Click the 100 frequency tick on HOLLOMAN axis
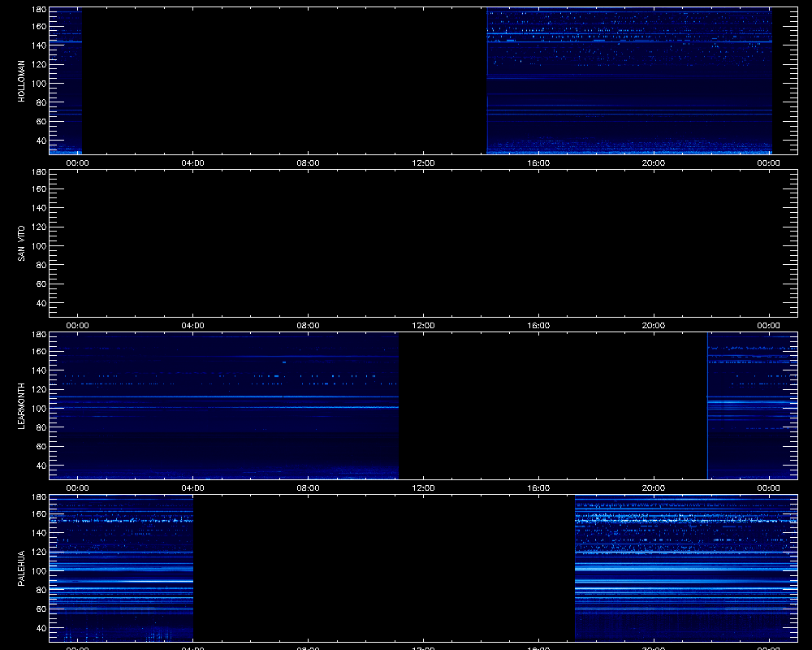Viewport: 812px width, 650px height. click(x=39, y=84)
